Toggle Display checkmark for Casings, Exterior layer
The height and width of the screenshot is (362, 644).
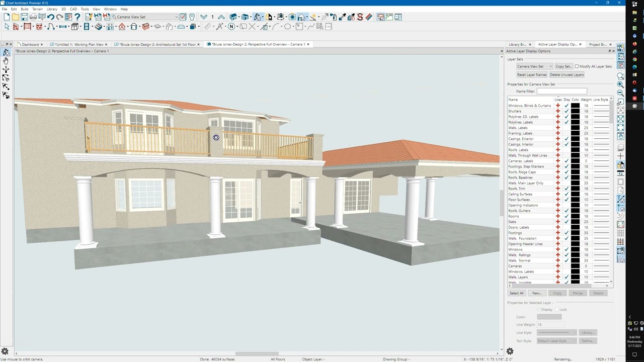pyautogui.click(x=567, y=139)
